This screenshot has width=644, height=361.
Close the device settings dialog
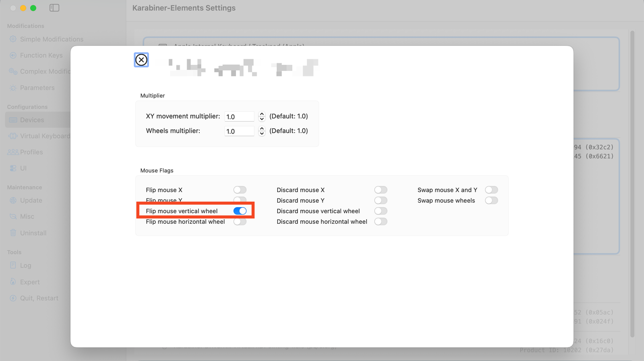click(141, 60)
